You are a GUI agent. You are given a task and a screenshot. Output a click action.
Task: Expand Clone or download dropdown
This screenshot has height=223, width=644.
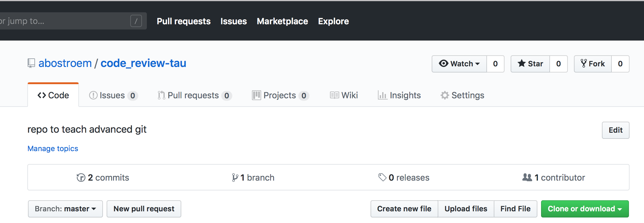(x=585, y=209)
